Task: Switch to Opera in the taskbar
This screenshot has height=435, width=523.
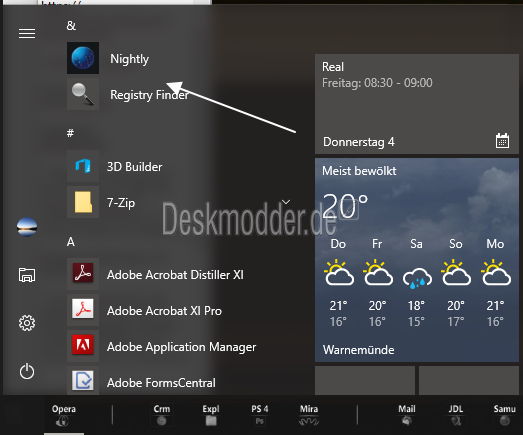Action: (x=64, y=416)
